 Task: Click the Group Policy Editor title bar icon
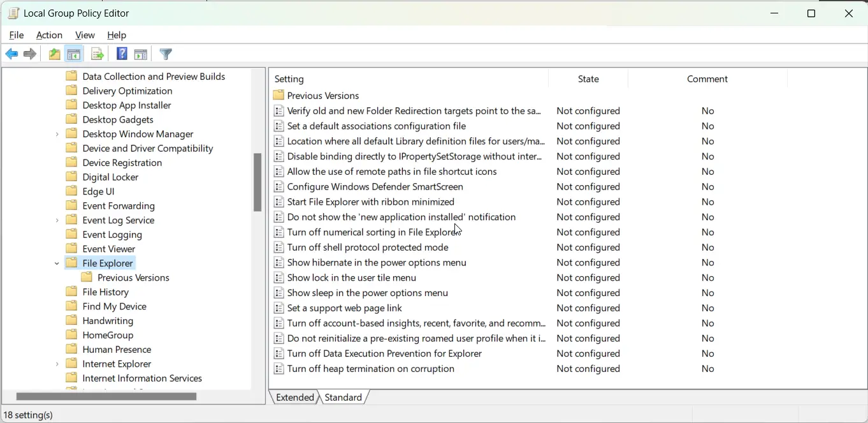[x=13, y=13]
